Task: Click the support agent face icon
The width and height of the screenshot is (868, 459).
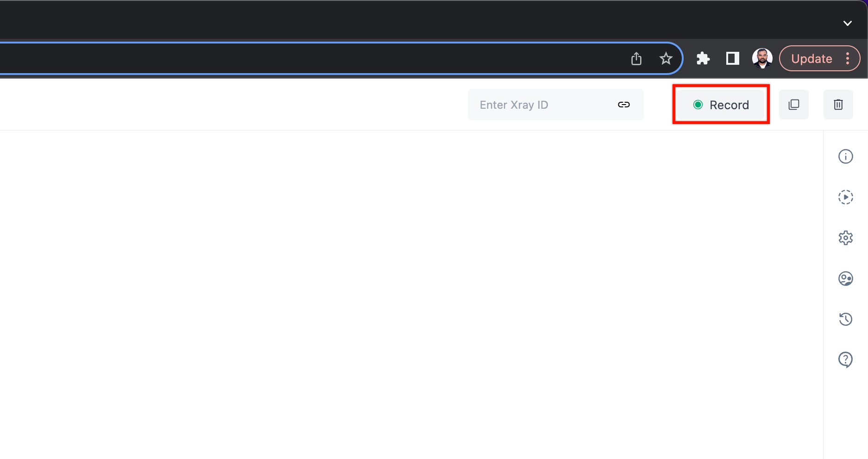Action: (846, 279)
